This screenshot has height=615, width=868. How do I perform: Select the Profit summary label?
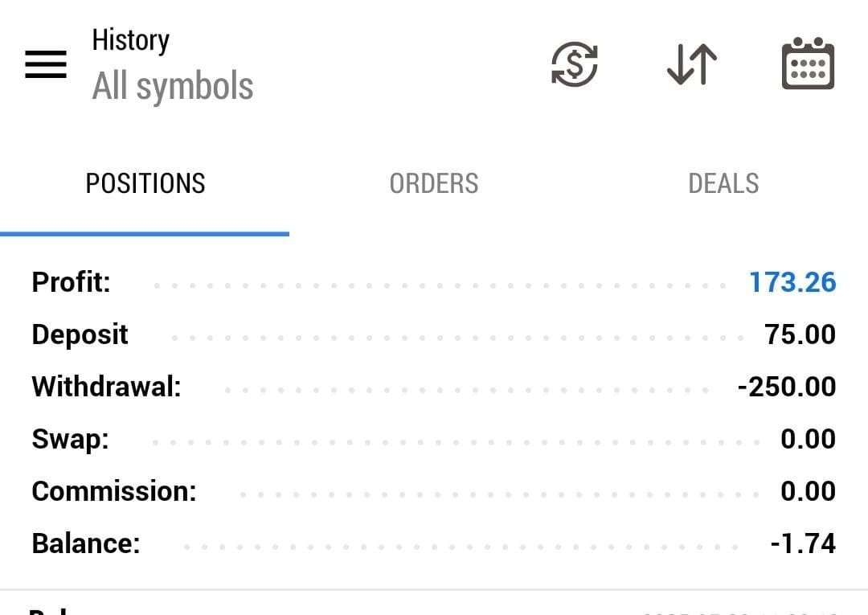[x=71, y=282]
